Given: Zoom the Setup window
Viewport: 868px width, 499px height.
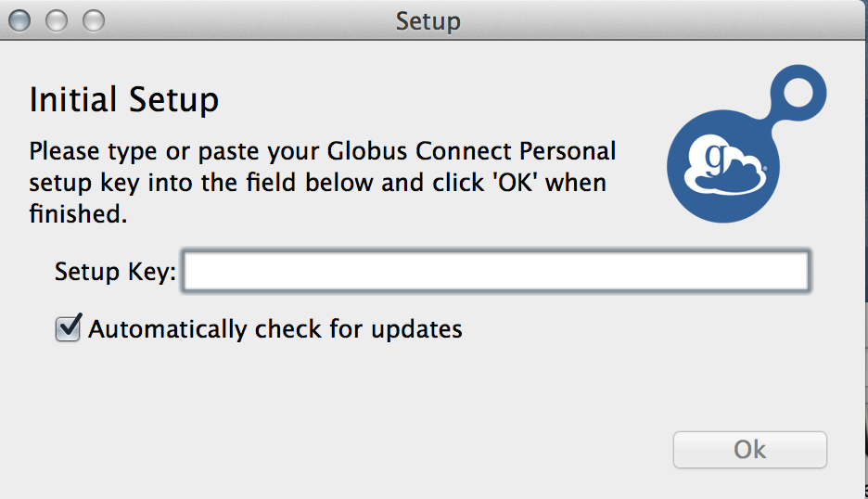Looking at the screenshot, I should [94, 19].
